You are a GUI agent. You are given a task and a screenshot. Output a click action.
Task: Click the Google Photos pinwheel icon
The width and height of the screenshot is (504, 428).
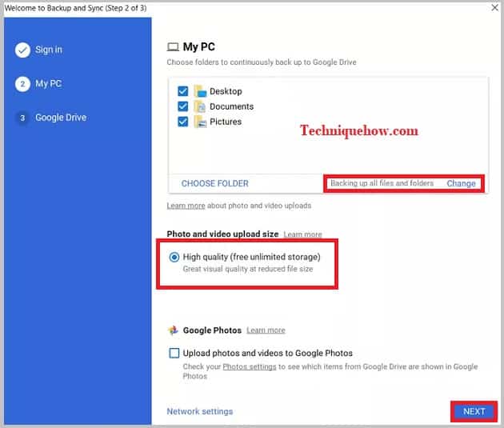tap(174, 330)
